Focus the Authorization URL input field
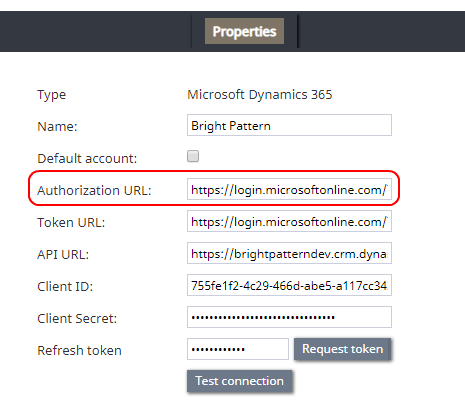Viewport: 465px width, 409px height. 289,189
